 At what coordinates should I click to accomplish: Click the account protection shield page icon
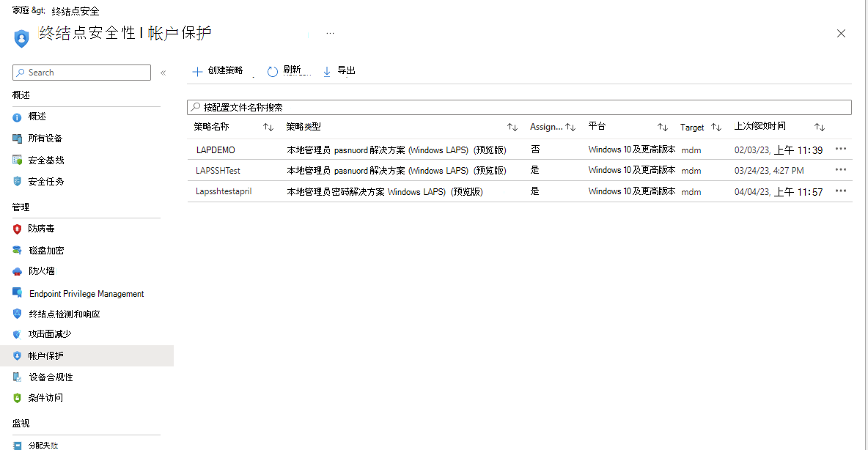pos(21,39)
